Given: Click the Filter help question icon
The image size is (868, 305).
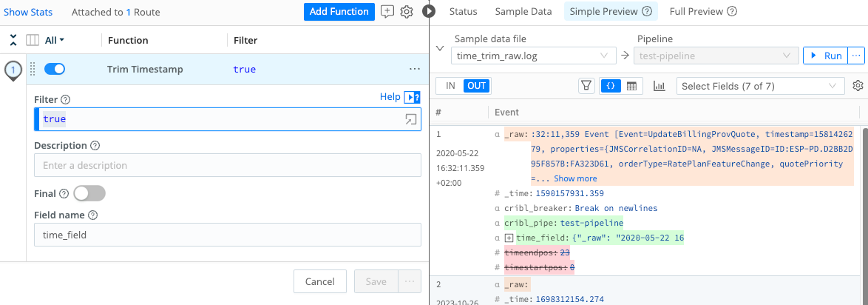Looking at the screenshot, I should (65, 100).
